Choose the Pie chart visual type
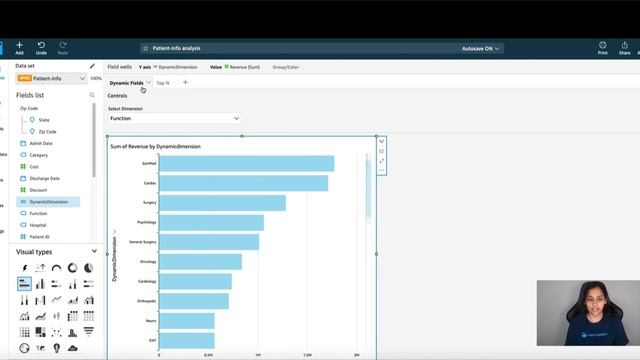 pyautogui.click(x=89, y=268)
